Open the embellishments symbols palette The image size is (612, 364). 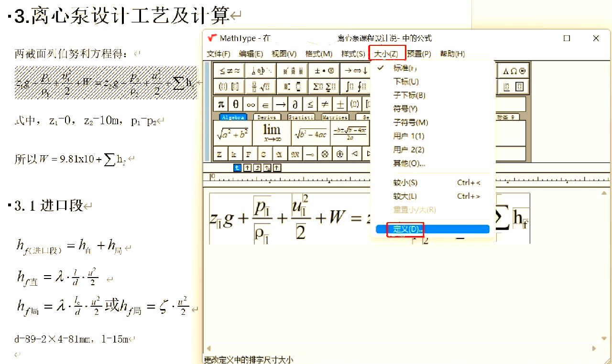pyautogui.click(x=292, y=71)
